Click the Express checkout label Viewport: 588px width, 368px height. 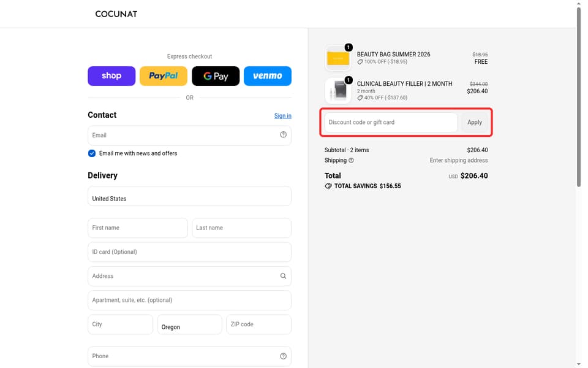(189, 56)
